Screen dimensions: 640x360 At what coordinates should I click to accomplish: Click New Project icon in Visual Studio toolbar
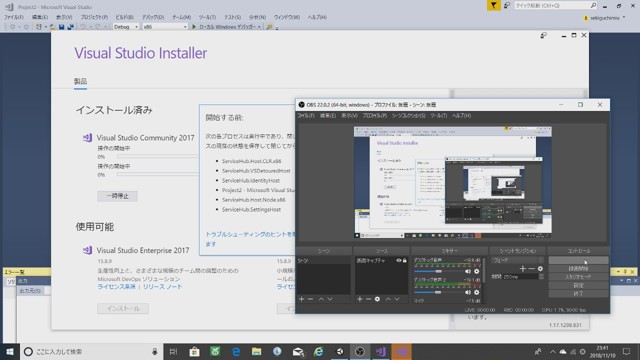coord(38,27)
